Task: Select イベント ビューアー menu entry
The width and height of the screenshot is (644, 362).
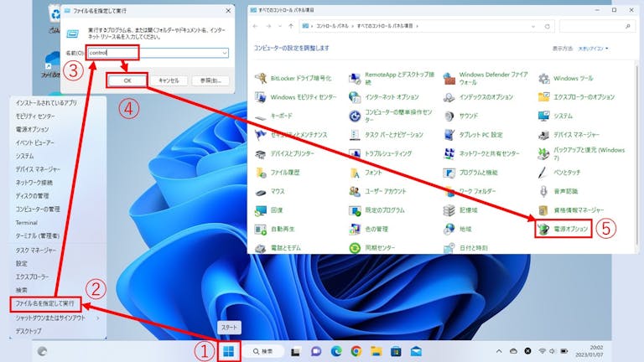Action: [34, 142]
